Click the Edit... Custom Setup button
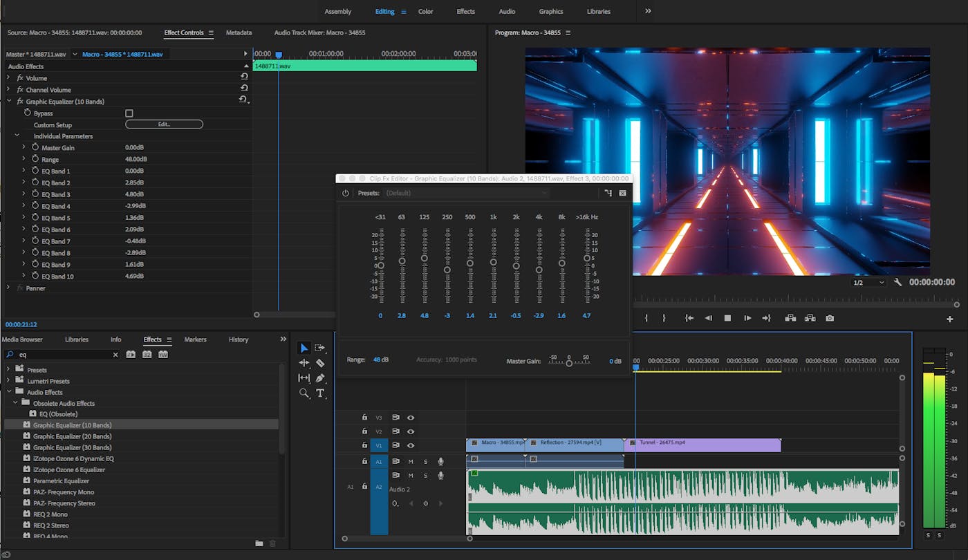 pyautogui.click(x=164, y=124)
